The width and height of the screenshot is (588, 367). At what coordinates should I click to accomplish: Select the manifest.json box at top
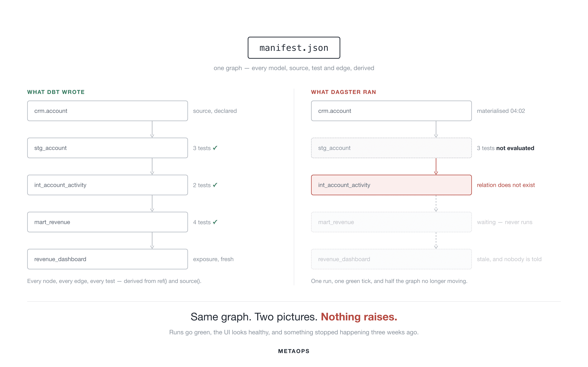click(294, 48)
